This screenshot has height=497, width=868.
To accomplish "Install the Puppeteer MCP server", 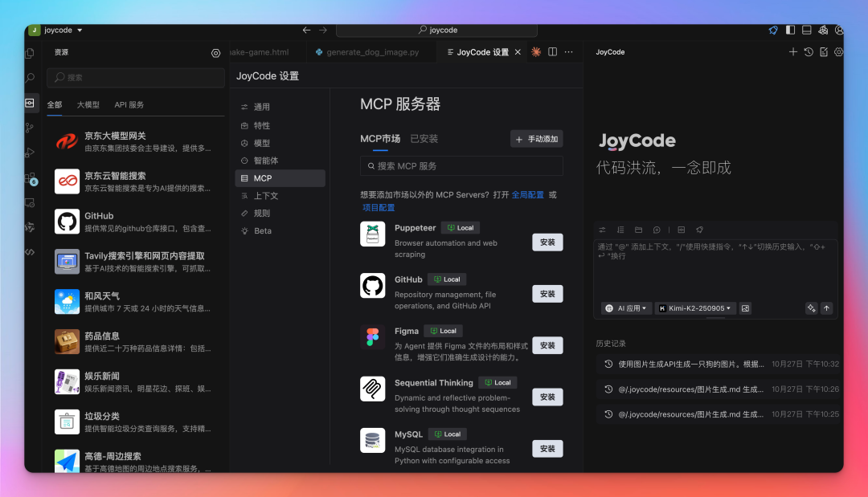I will click(547, 242).
